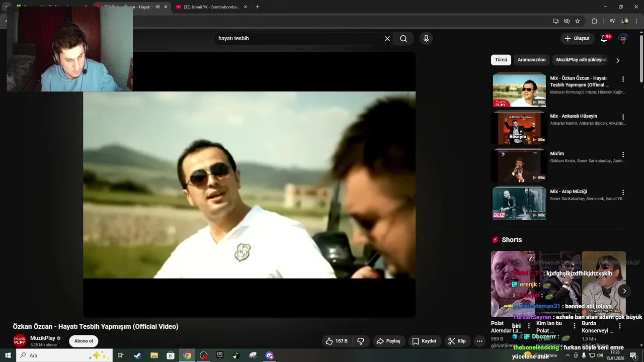Open a new browser tab
644x362 pixels.
(x=258, y=7)
